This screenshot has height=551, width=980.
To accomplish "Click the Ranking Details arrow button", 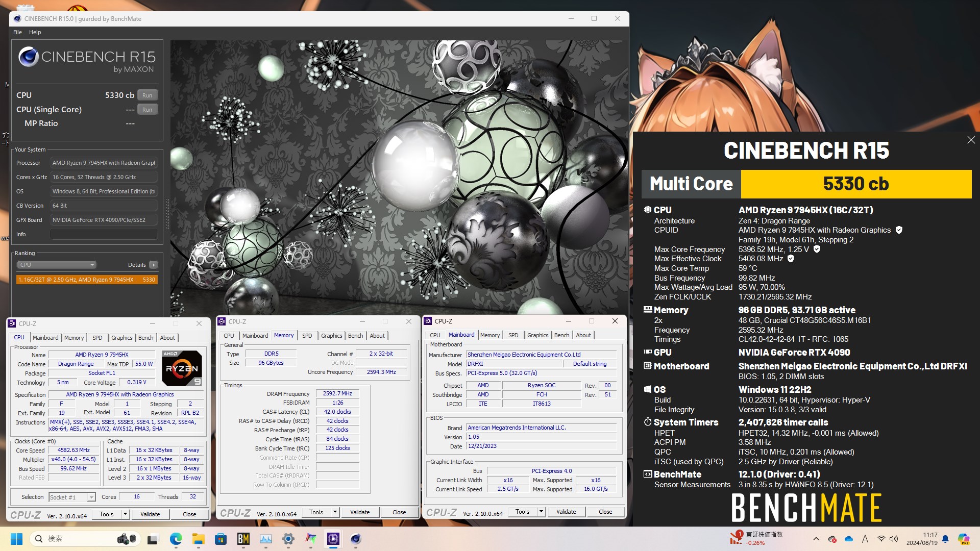I will pyautogui.click(x=153, y=265).
